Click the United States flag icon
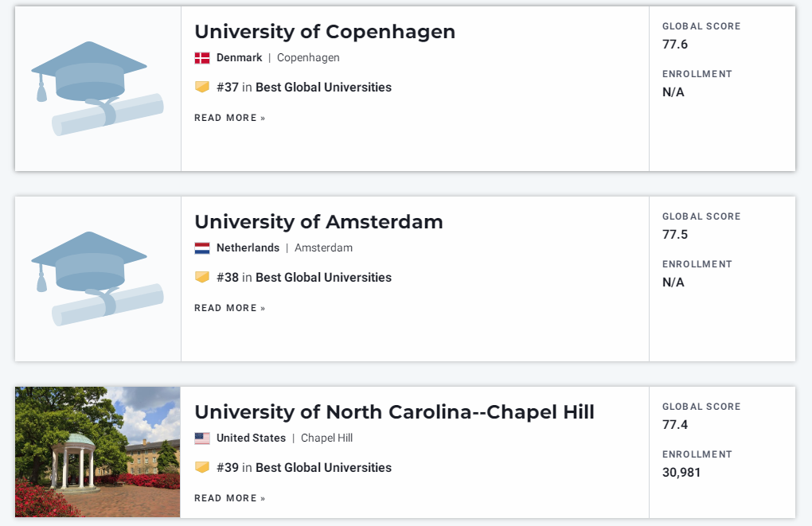 tap(202, 438)
